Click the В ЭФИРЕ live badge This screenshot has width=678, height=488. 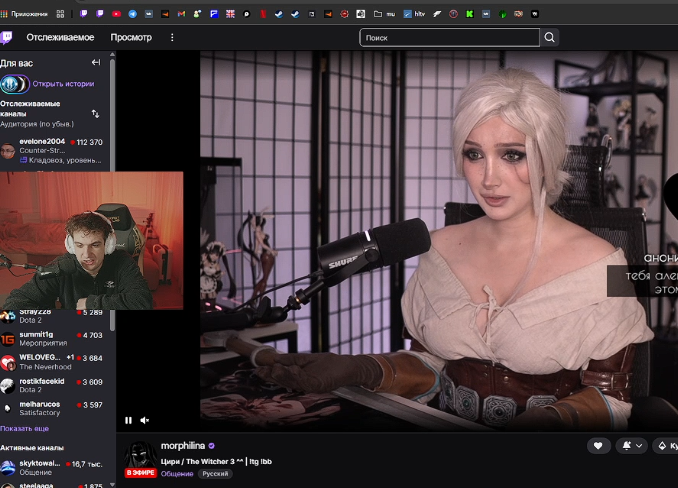140,473
